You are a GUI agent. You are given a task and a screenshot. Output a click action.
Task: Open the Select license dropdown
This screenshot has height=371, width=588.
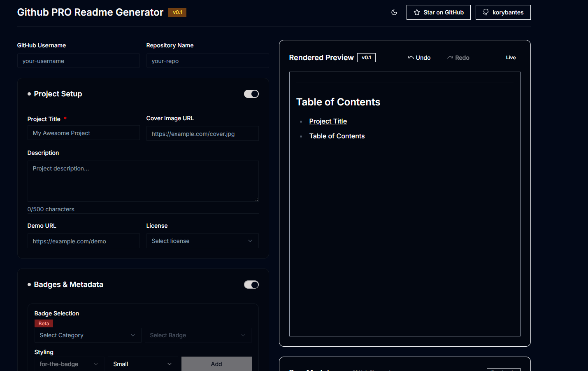click(x=202, y=241)
